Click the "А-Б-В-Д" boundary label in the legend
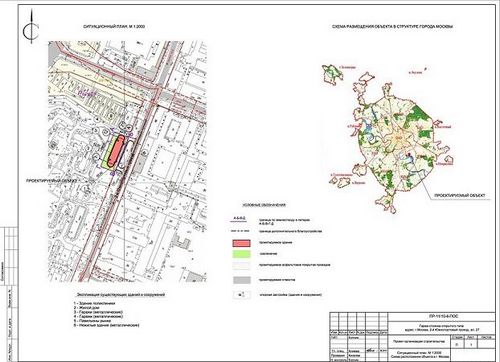This screenshot has height=362, width=500. coord(239,218)
